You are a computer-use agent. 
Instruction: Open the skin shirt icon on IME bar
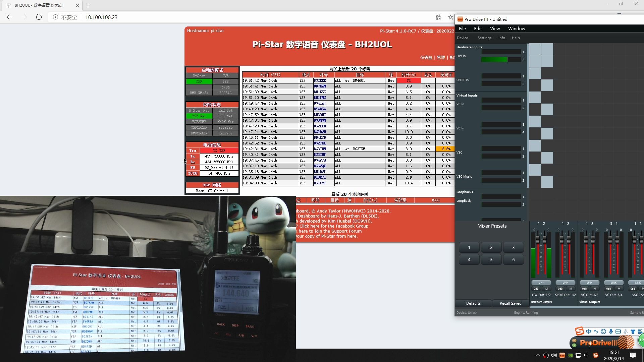(x=633, y=331)
